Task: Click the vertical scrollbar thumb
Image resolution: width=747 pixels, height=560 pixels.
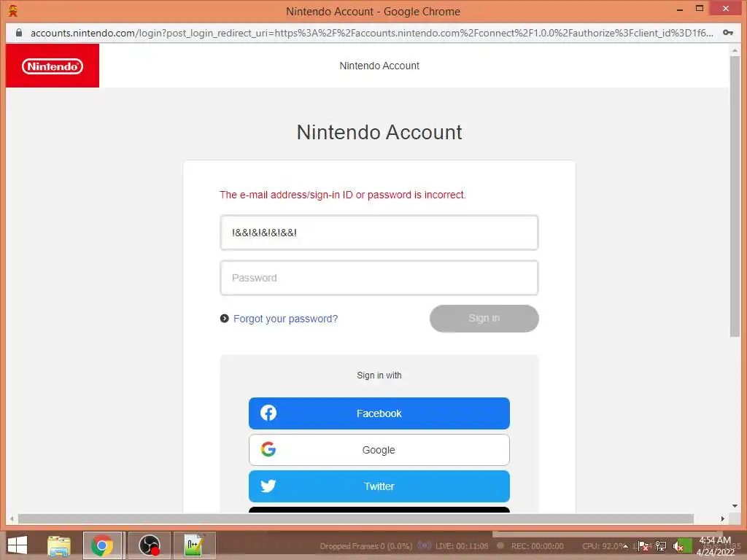Action: pos(735,197)
